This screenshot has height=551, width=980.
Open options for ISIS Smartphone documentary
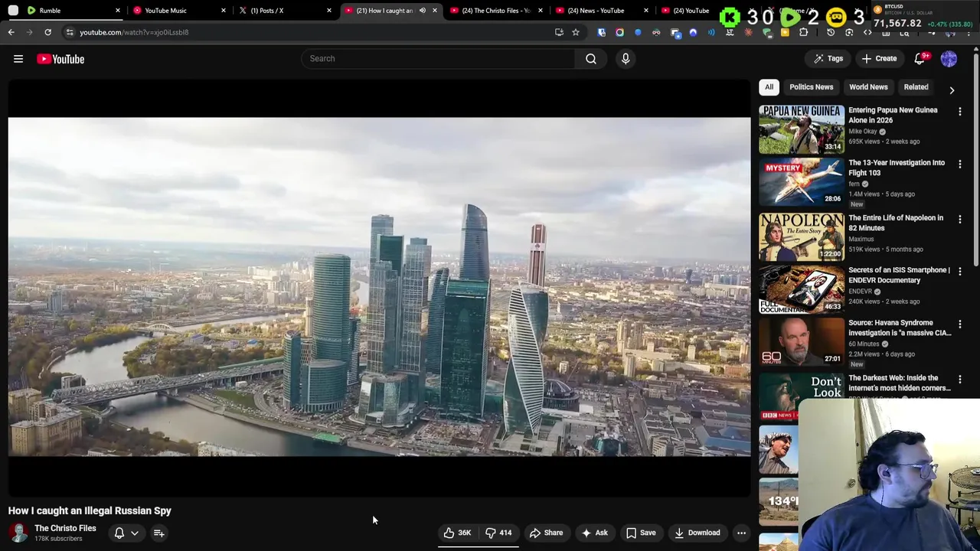(960, 272)
